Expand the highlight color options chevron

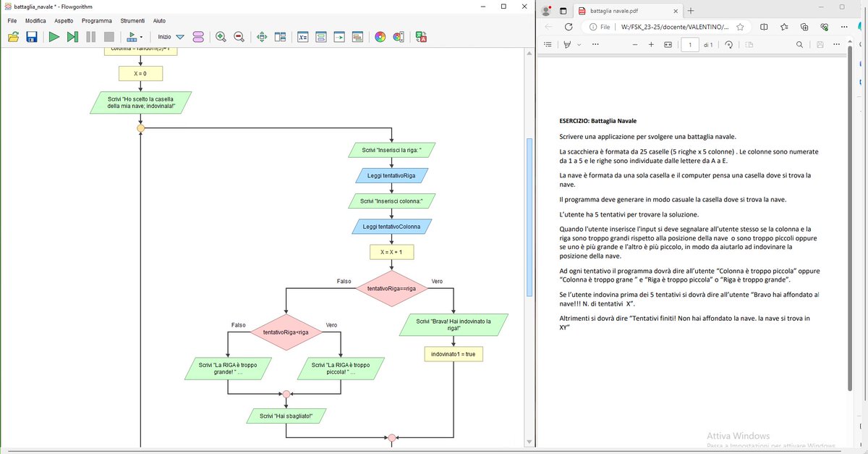point(578,44)
